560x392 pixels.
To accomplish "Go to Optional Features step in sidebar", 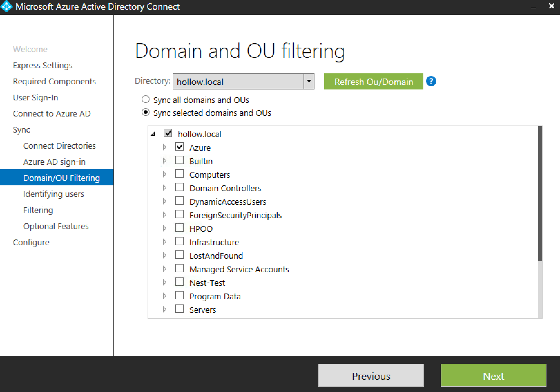I will click(56, 226).
